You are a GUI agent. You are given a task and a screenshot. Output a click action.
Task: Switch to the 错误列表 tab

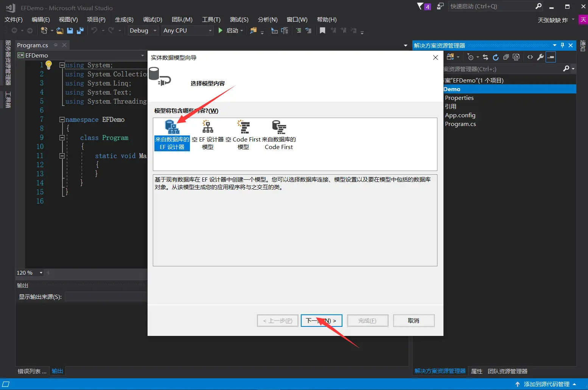[x=32, y=371]
